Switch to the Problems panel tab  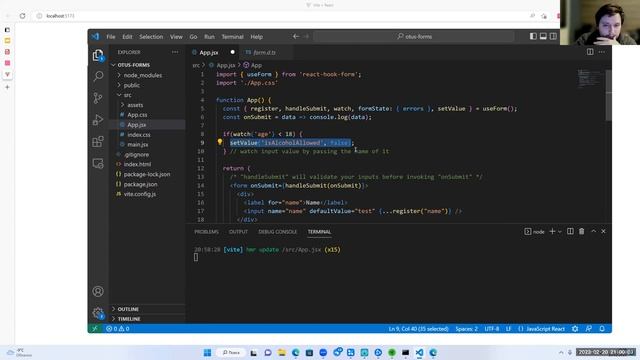point(207,231)
